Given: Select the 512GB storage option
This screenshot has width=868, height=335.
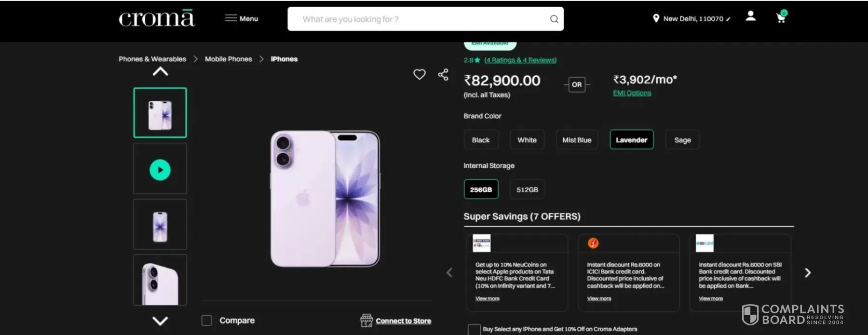Looking at the screenshot, I should point(527,189).
